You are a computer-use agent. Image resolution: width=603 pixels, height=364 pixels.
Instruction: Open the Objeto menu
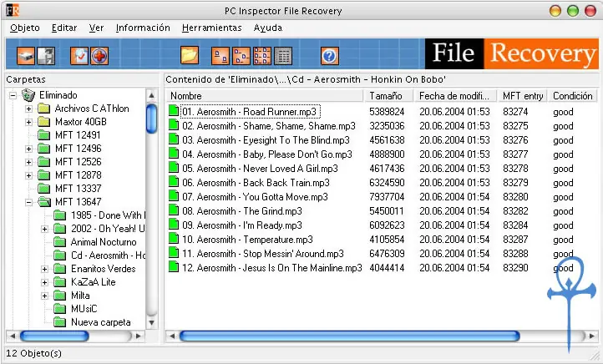tap(25, 28)
